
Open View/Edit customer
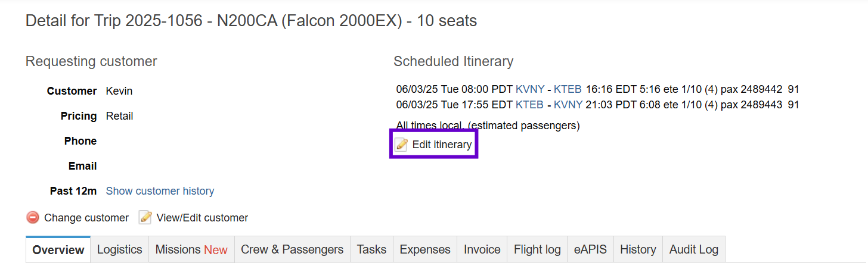point(202,218)
